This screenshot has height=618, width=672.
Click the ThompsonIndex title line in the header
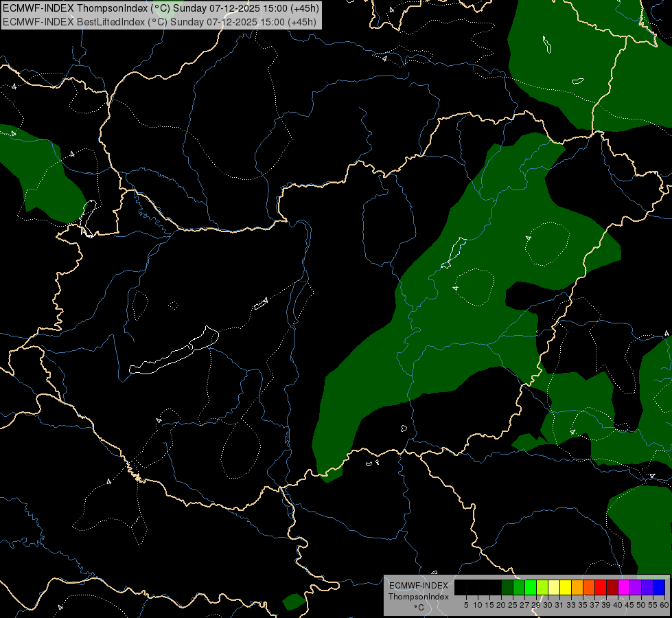click(x=161, y=8)
